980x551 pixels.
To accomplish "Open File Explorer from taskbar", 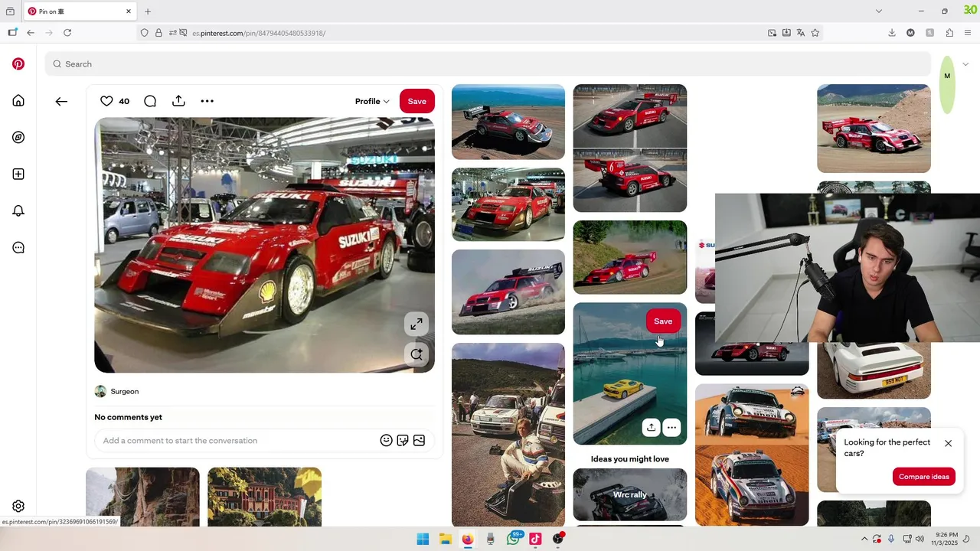I will (x=445, y=539).
